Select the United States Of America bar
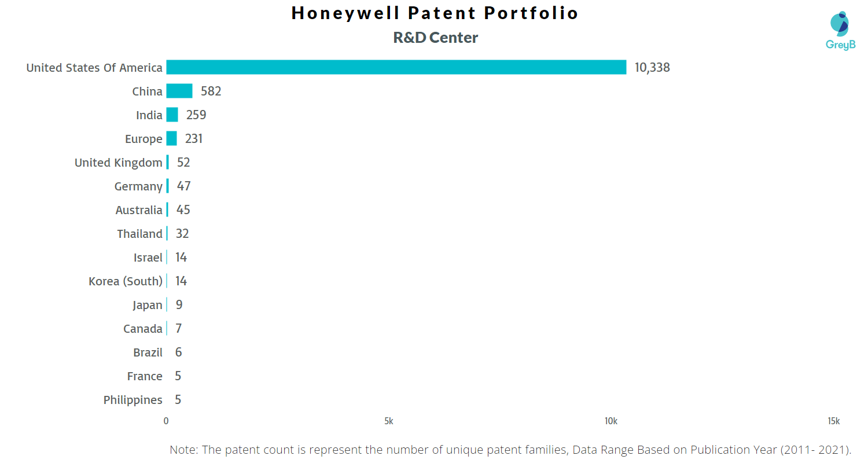This screenshot has height=463, width=868. (396, 67)
